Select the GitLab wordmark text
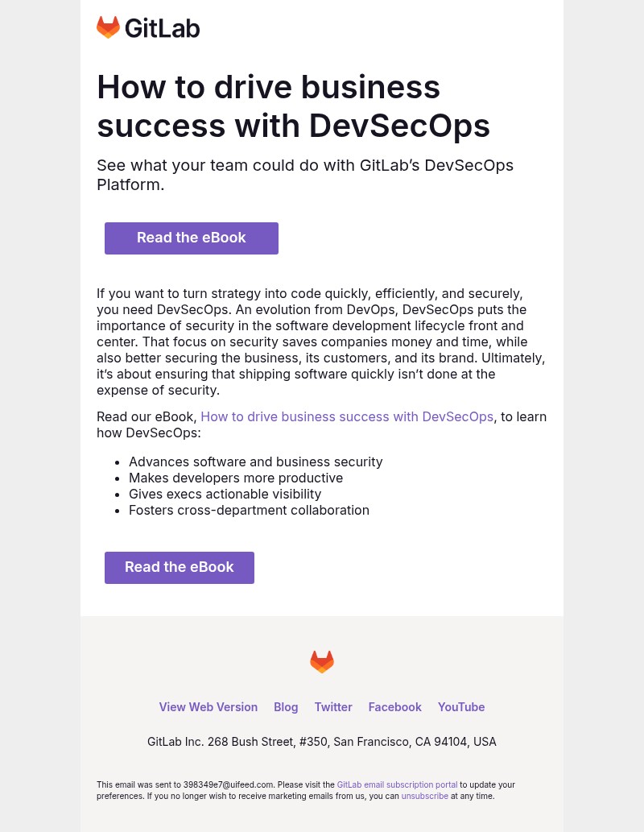Screen dimensions: 644x832 163,27
